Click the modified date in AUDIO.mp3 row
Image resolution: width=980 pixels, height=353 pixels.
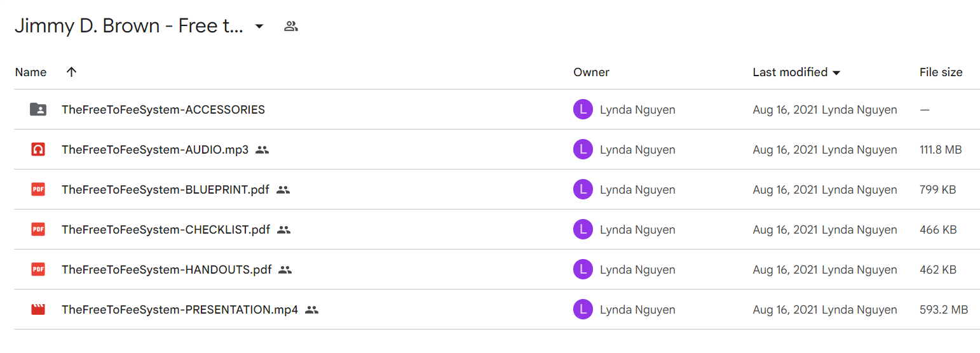pyautogui.click(x=786, y=150)
